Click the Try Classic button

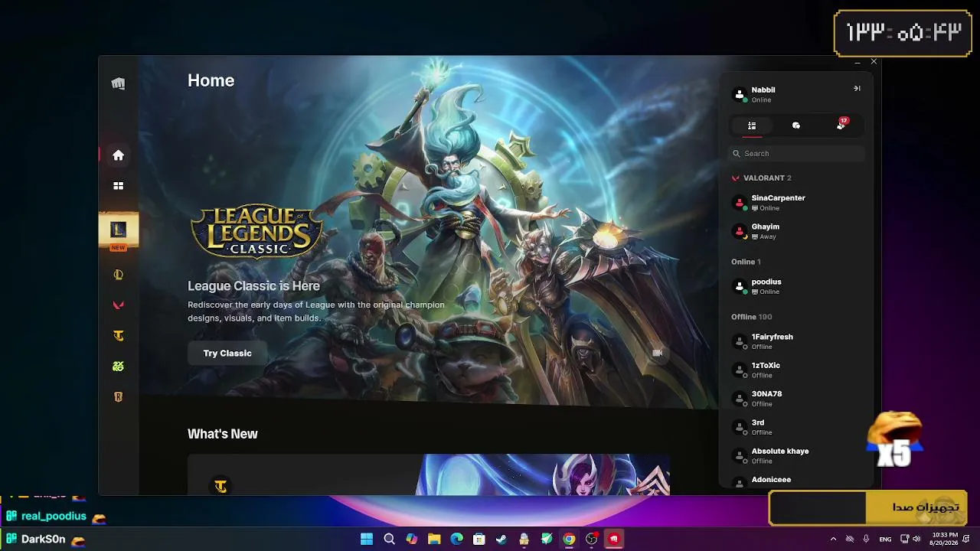(227, 353)
